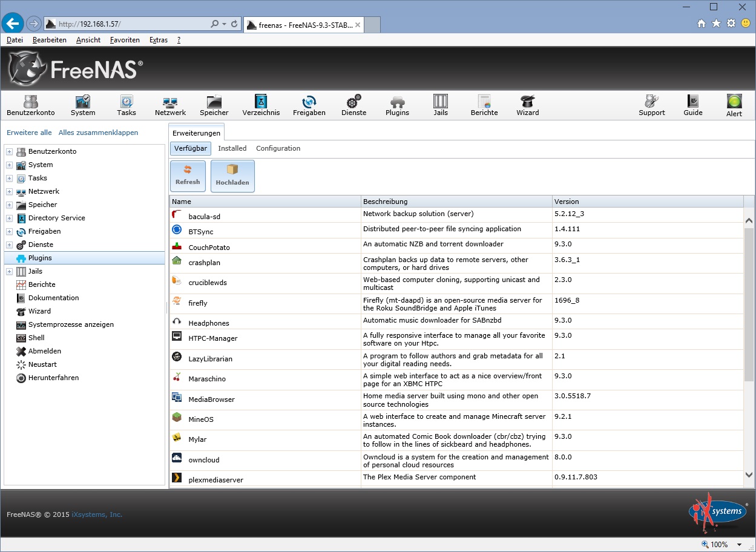756x552 pixels.
Task: Click Herunterfahren in the sidebar tree
Action: [x=53, y=378]
